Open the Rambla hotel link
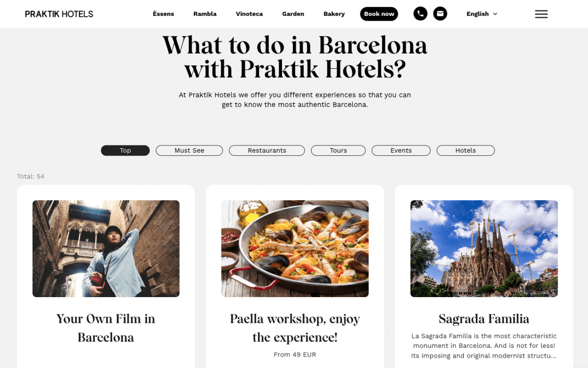This screenshot has height=368, width=588. [205, 14]
